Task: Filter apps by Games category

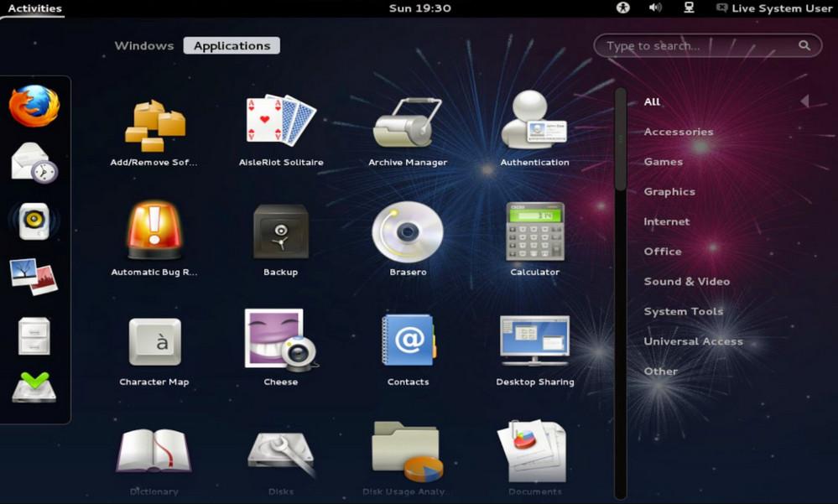Action: point(662,161)
